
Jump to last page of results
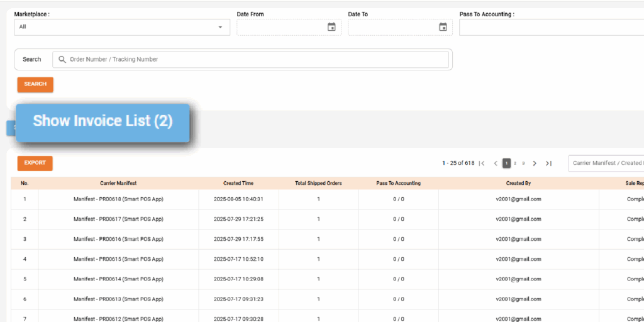[x=548, y=164]
